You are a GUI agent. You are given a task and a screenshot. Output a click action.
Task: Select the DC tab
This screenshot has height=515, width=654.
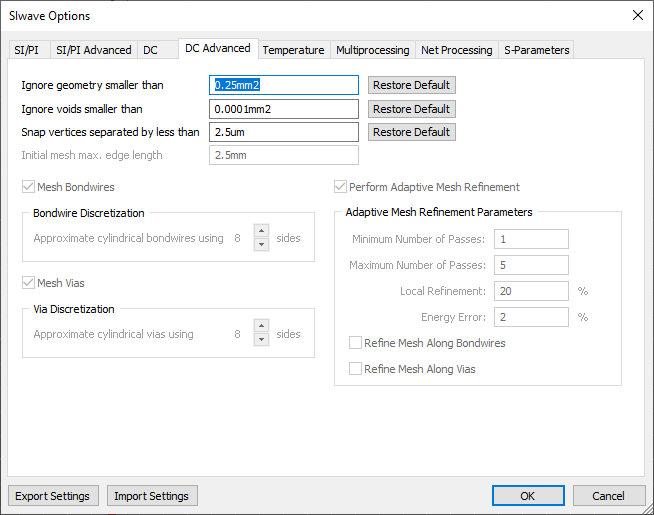point(158,50)
